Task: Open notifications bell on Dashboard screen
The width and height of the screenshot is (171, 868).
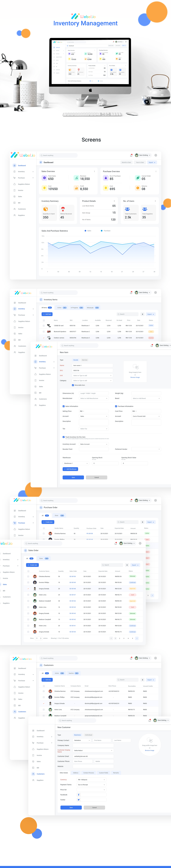Action: (x=131, y=155)
